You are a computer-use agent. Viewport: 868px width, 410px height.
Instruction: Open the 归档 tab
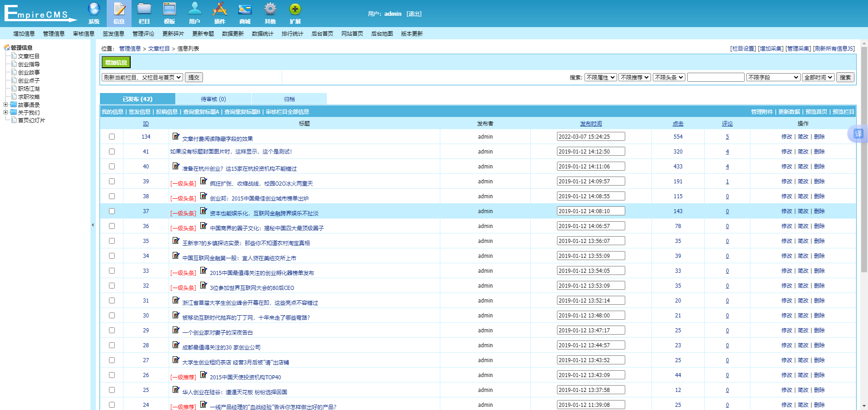(289, 99)
